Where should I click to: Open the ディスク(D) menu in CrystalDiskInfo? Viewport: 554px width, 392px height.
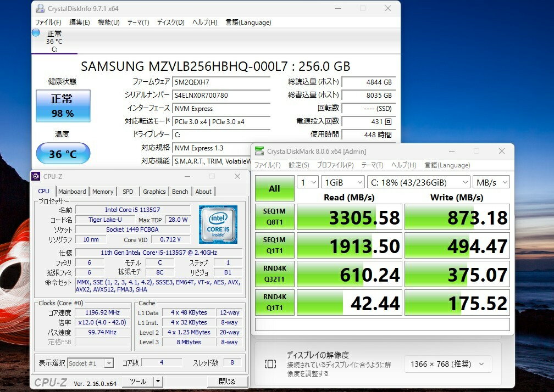click(x=170, y=23)
